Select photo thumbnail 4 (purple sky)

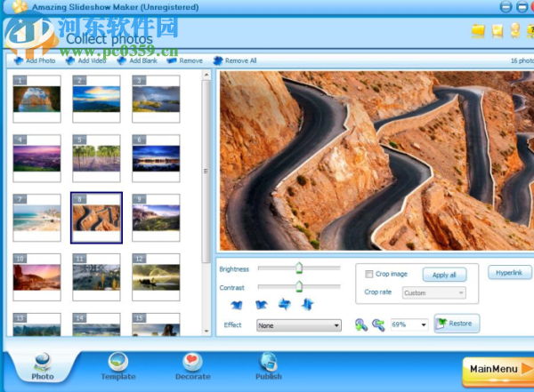[x=36, y=158]
